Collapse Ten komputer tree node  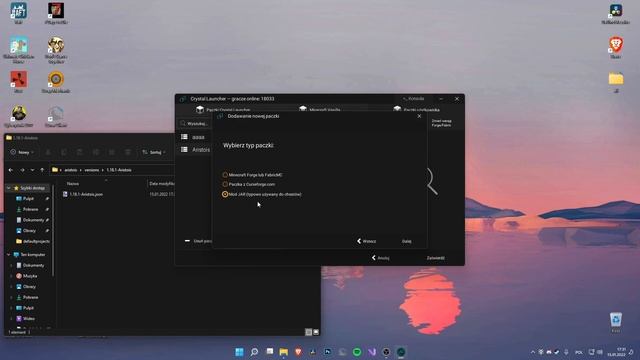tap(9, 255)
